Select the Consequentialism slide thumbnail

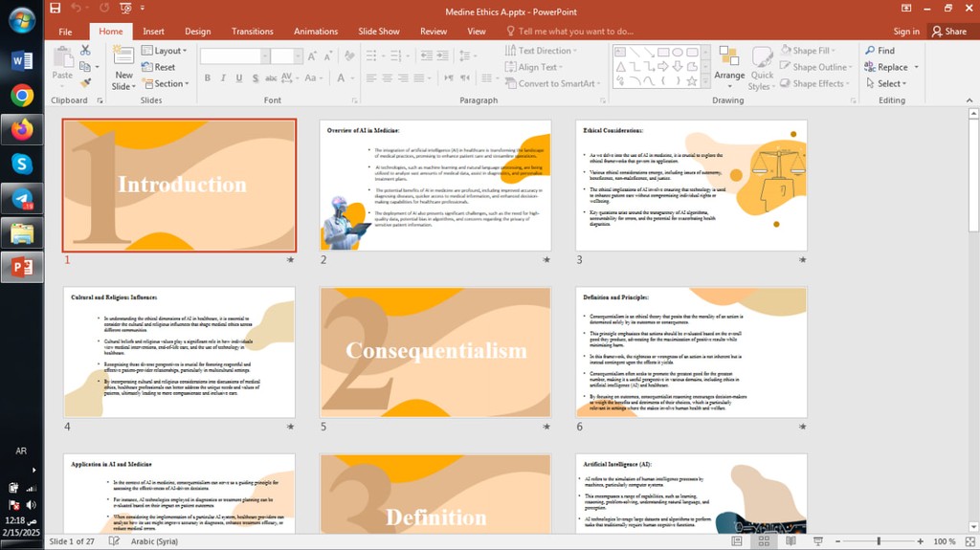[435, 353]
